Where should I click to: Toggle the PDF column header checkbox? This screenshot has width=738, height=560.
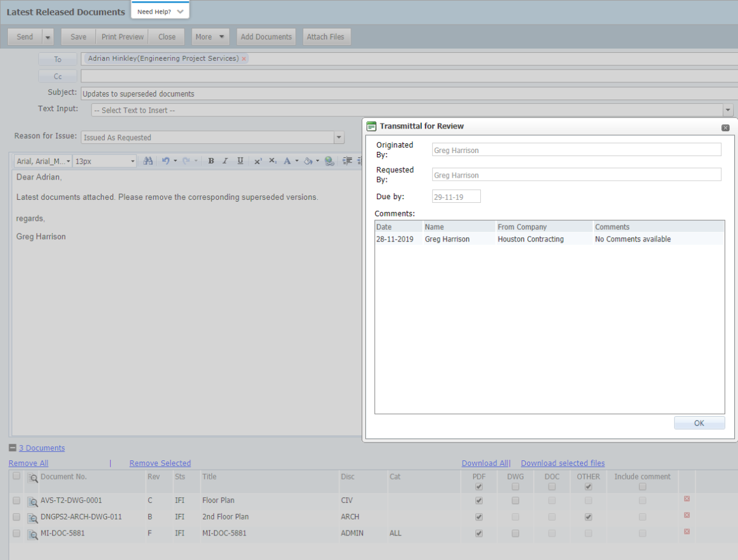(x=479, y=487)
